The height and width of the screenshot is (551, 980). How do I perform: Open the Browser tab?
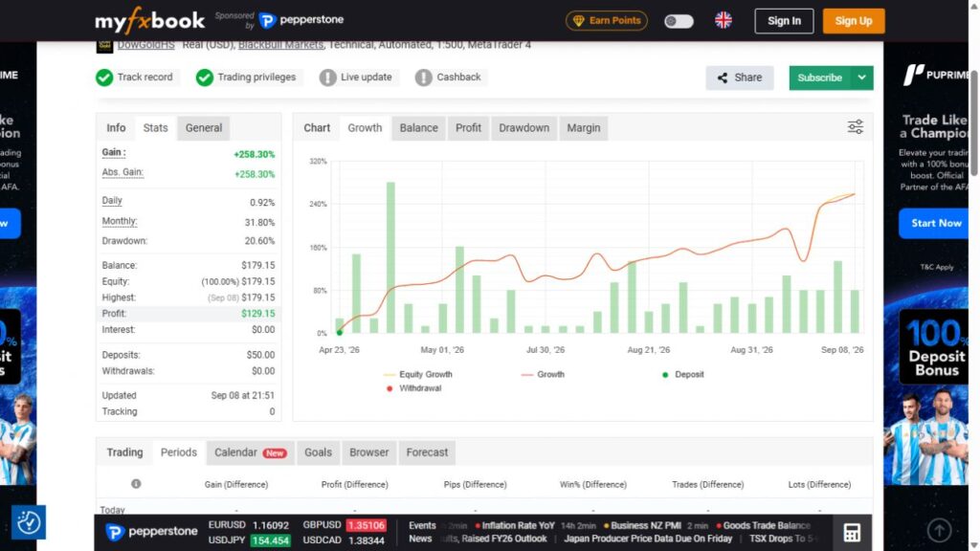pyautogui.click(x=368, y=452)
